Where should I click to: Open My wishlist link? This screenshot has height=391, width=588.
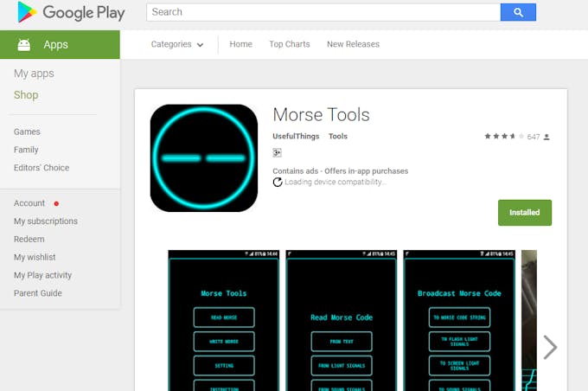(35, 257)
